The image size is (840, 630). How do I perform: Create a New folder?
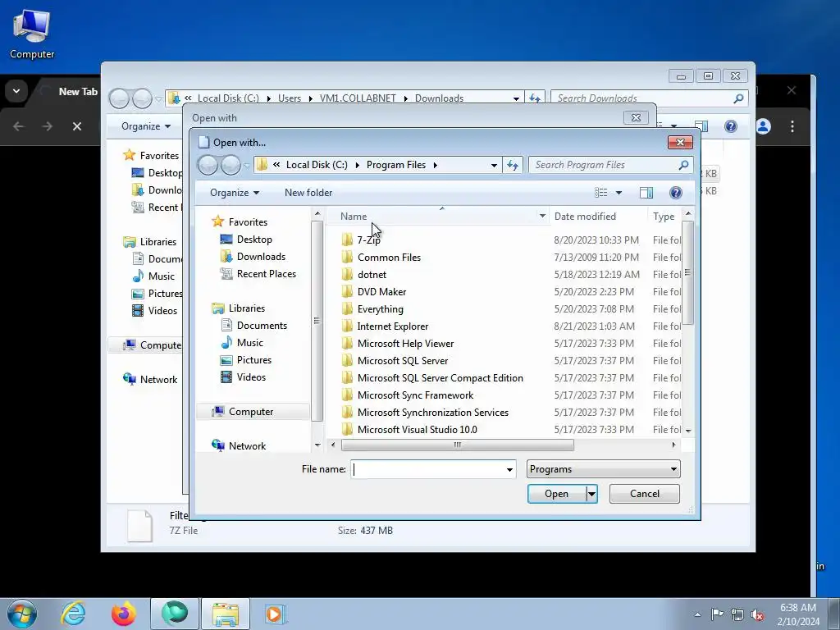308,192
